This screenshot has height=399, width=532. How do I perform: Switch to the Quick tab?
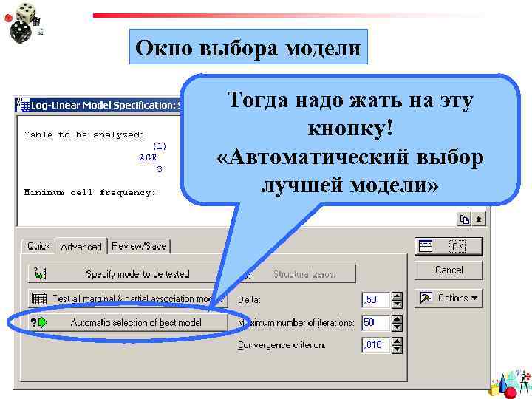(38, 246)
